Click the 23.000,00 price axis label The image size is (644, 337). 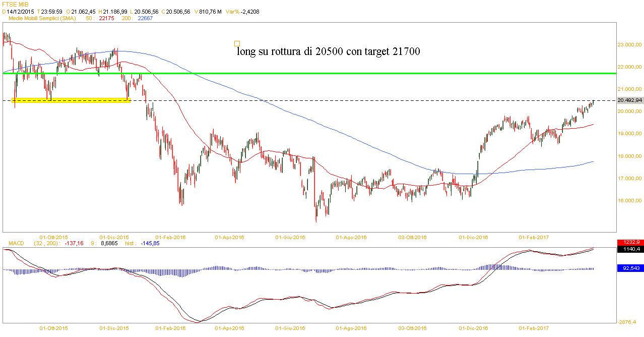point(630,45)
